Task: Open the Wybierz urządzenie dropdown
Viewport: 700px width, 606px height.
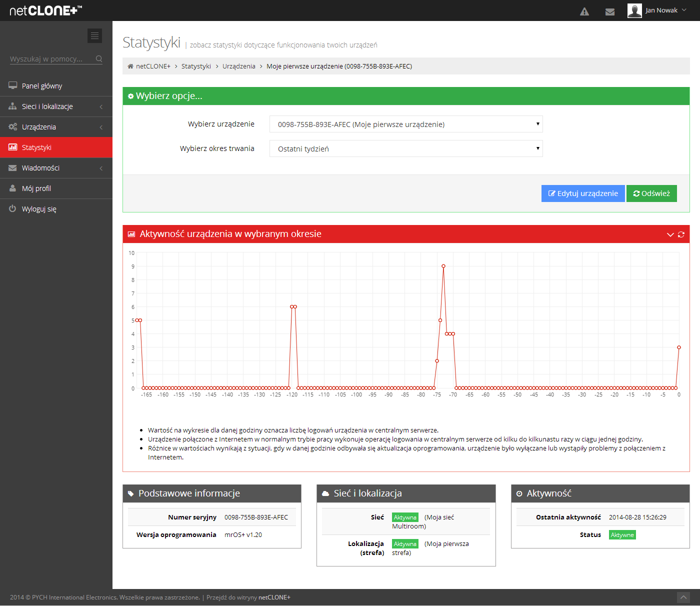Action: click(x=406, y=124)
